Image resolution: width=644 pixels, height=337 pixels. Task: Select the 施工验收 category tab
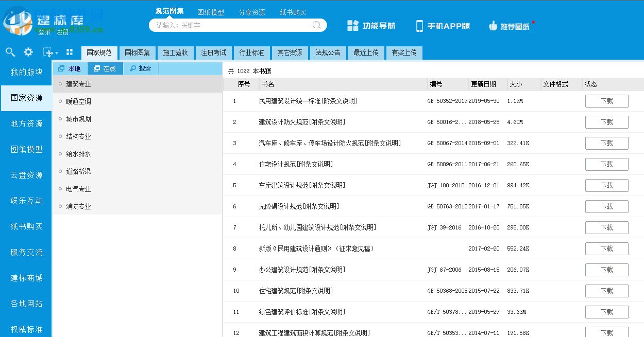click(175, 52)
